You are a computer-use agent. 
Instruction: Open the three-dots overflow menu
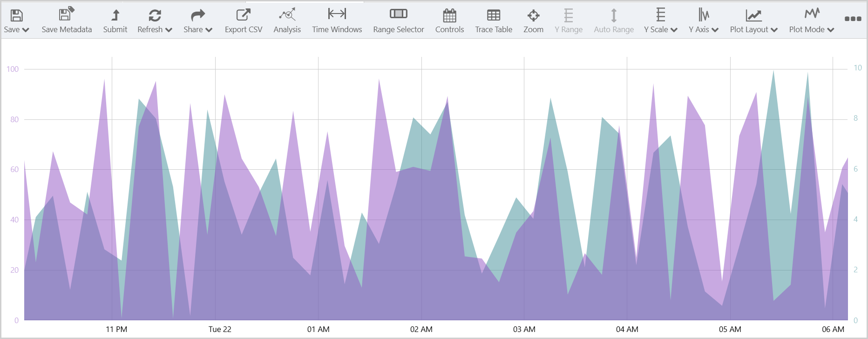[853, 19]
